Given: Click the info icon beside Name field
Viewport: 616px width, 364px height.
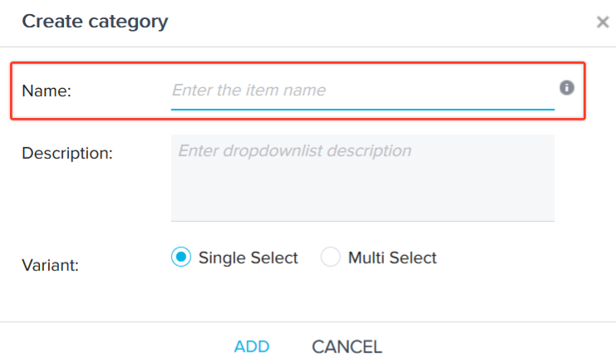Looking at the screenshot, I should click(566, 87).
